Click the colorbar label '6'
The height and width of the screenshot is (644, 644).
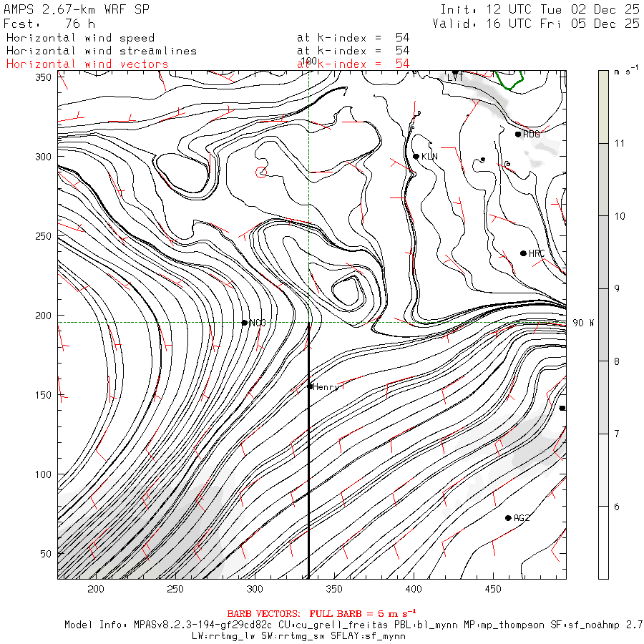(617, 507)
